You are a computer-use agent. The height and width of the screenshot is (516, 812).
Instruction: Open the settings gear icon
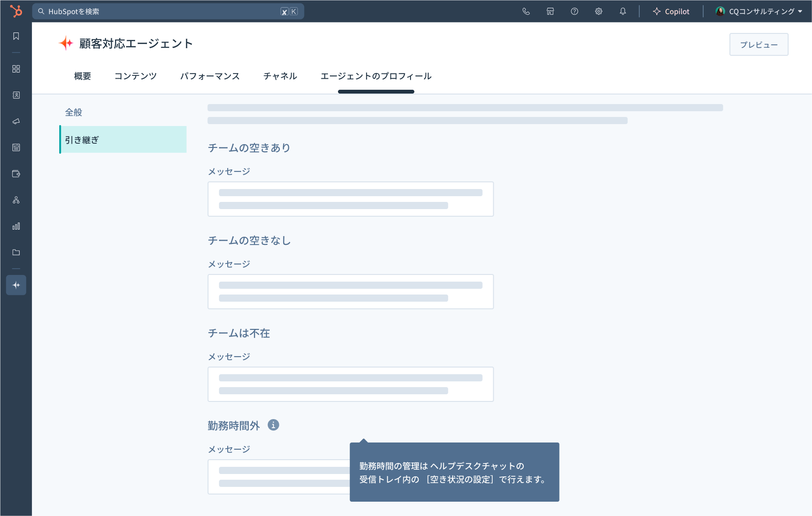click(599, 11)
